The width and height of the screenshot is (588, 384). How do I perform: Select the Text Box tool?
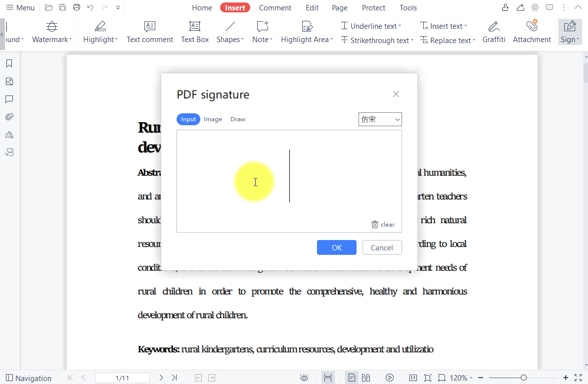click(x=194, y=31)
